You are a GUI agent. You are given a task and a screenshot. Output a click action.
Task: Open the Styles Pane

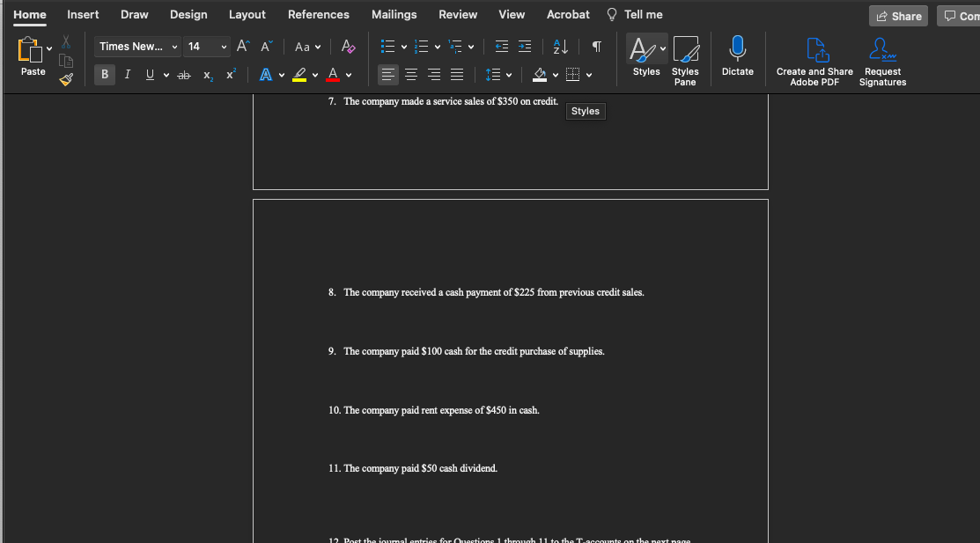pos(685,57)
